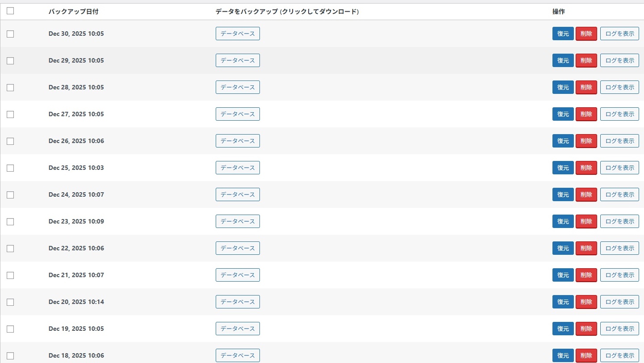Mark the Dec 20, 2025 10:14 backup checkbox
The height and width of the screenshot is (363, 644).
[x=10, y=302]
